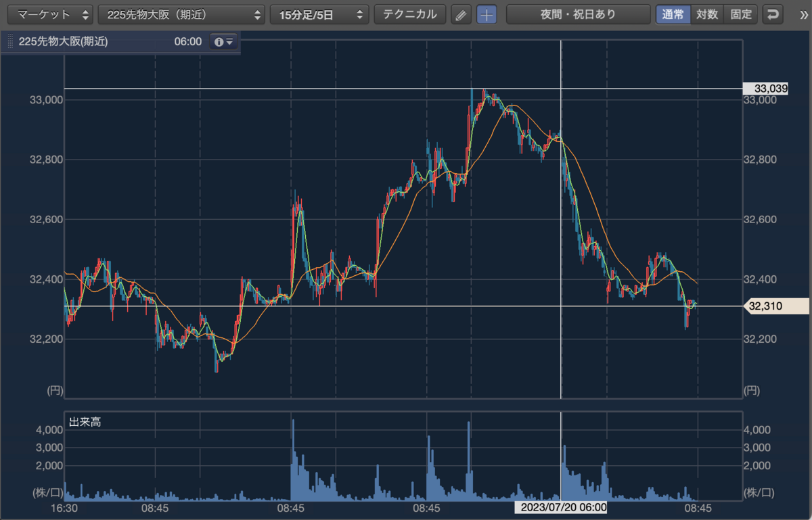Screen dimensions: 812x520
Task: Click the 16:30 time axis label
Action: tap(66, 507)
